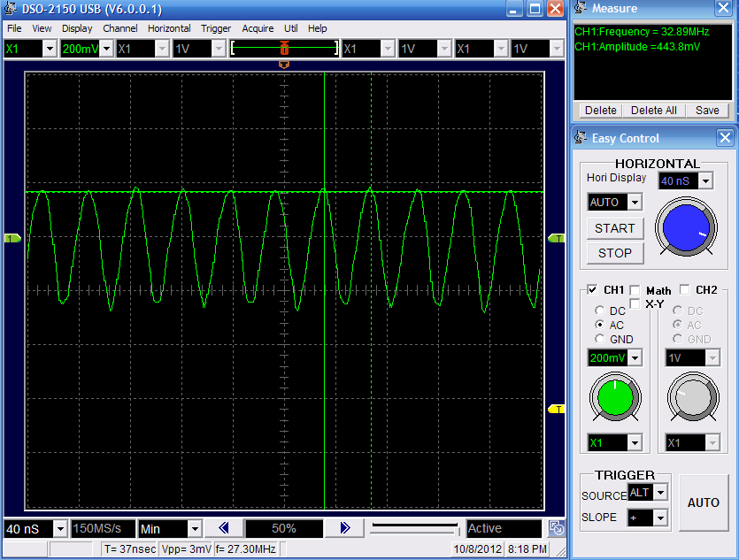739x560 pixels.
Task: Click the rewind double-arrow button
Action: pos(224,528)
